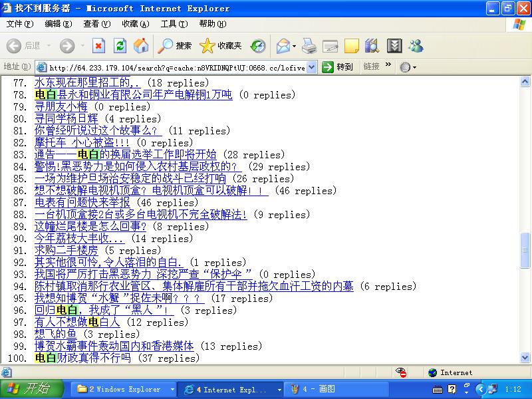Click the Search (搜索) magnifier button

coord(175,46)
